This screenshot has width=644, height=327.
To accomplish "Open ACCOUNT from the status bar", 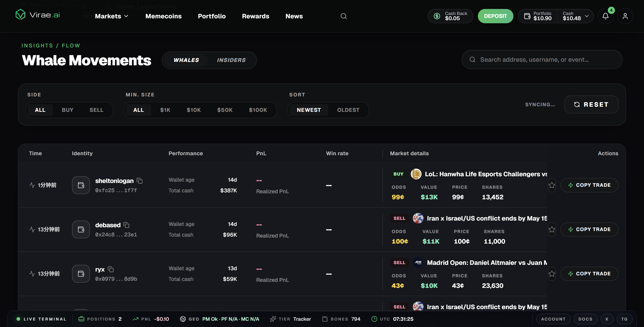I will click(553, 319).
